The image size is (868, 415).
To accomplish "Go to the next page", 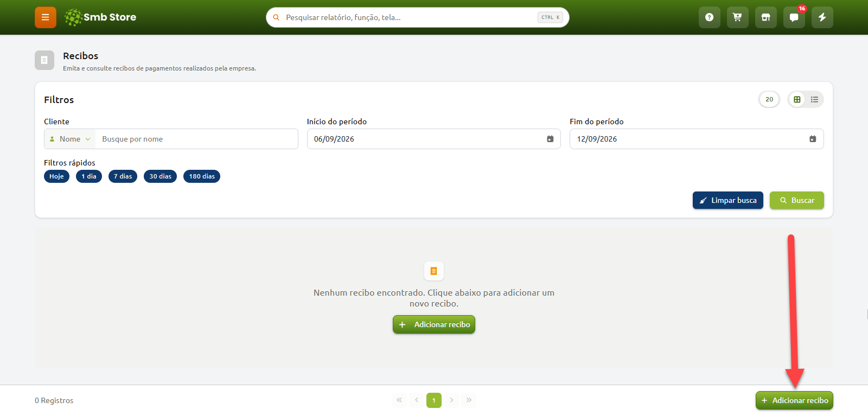I will [451, 400].
